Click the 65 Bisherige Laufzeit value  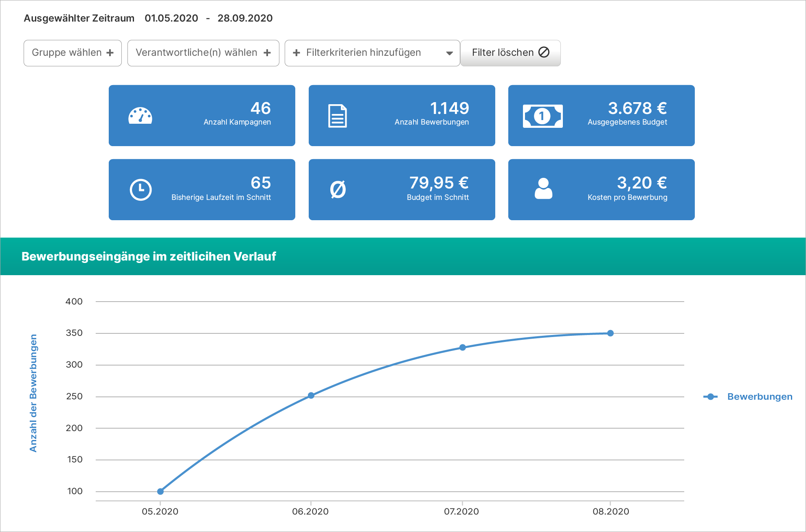pos(261,183)
